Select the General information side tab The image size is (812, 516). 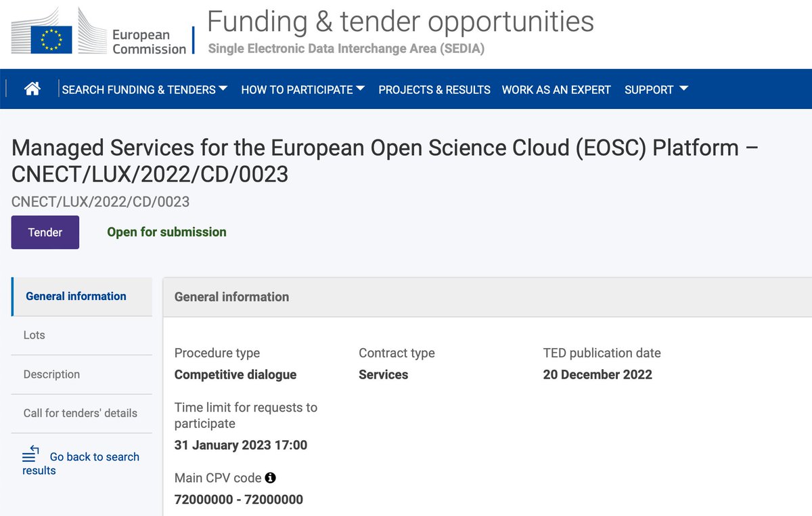pyautogui.click(x=82, y=297)
